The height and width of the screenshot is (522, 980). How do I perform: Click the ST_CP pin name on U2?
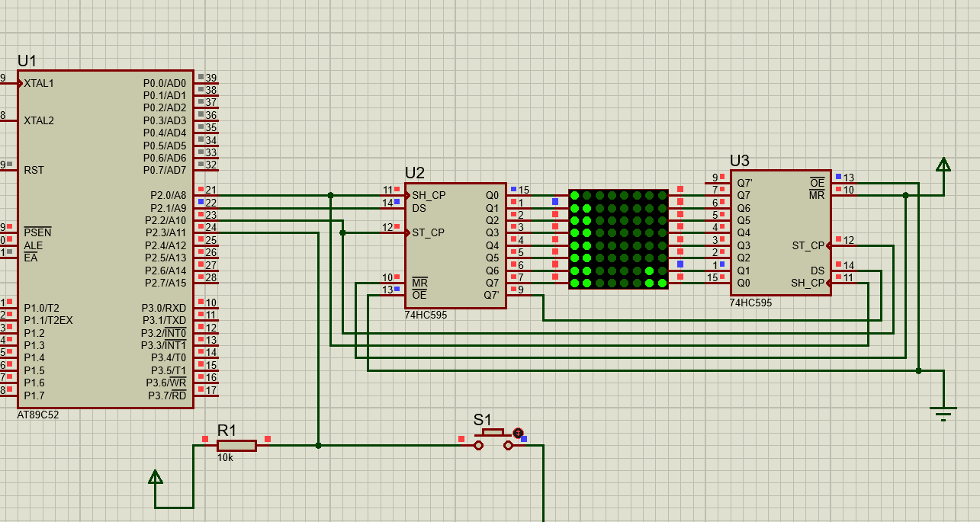[x=428, y=232]
